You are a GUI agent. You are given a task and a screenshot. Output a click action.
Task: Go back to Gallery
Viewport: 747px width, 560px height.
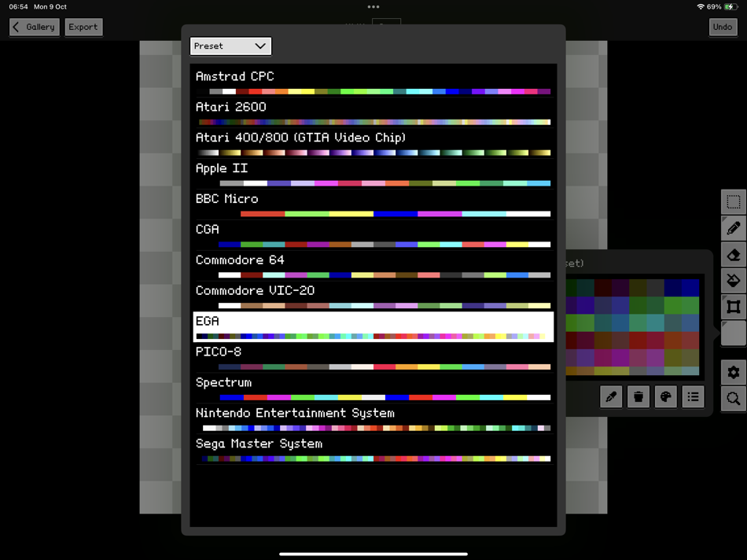click(35, 28)
